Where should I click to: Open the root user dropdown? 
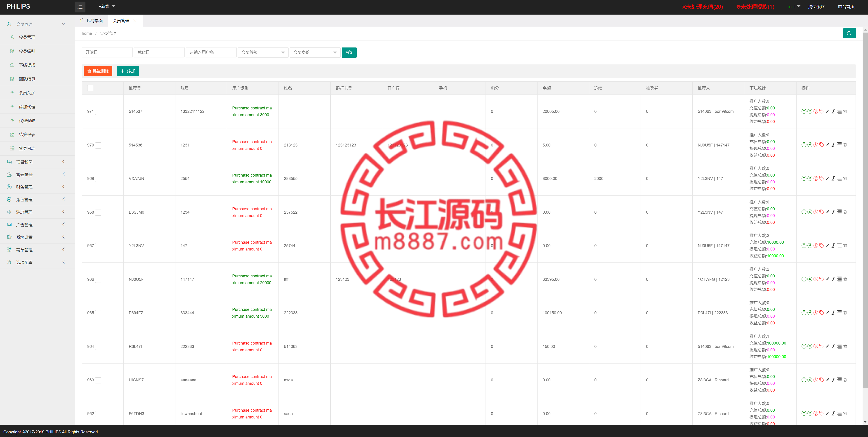[x=794, y=7]
